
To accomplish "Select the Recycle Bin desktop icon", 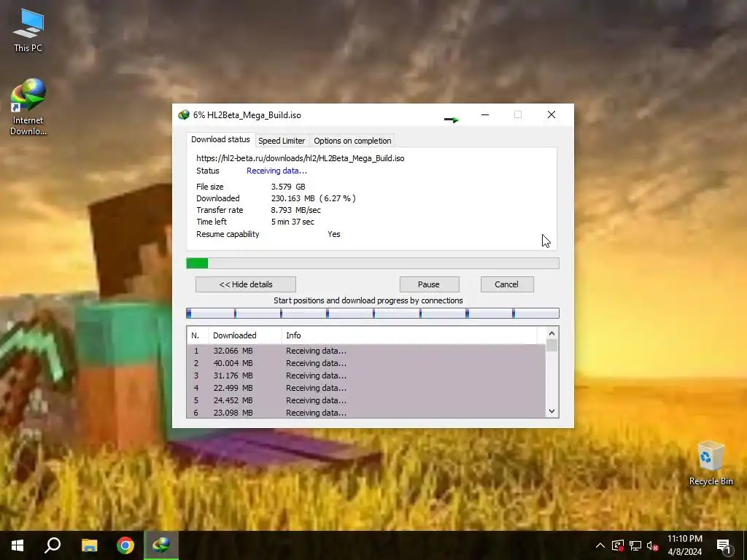I will pos(711,463).
